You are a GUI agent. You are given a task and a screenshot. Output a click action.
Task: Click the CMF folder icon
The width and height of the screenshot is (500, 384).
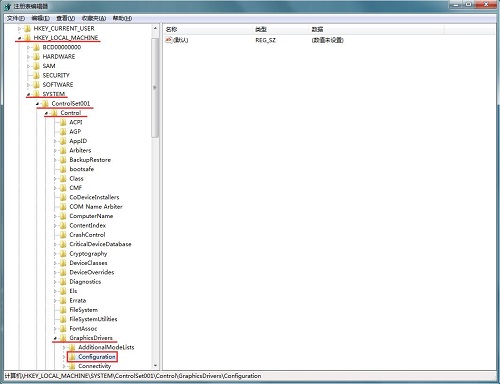pos(63,188)
